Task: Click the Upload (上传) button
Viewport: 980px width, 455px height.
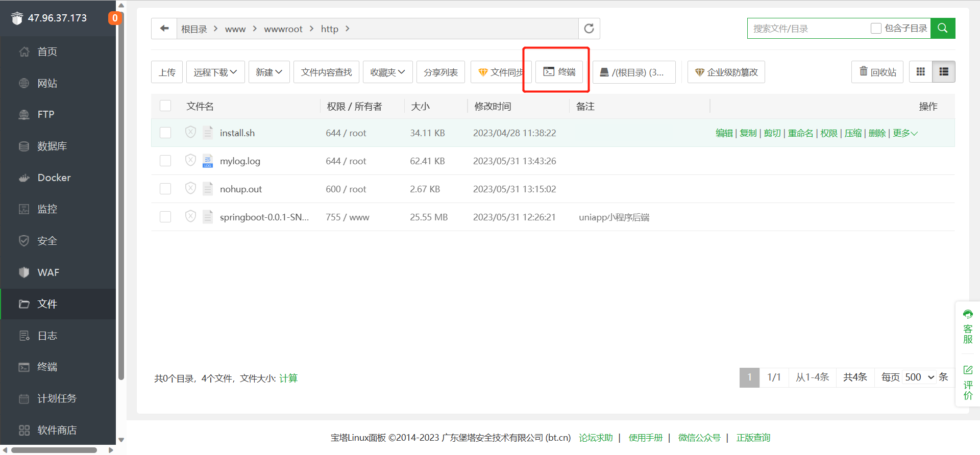Action: (x=167, y=72)
